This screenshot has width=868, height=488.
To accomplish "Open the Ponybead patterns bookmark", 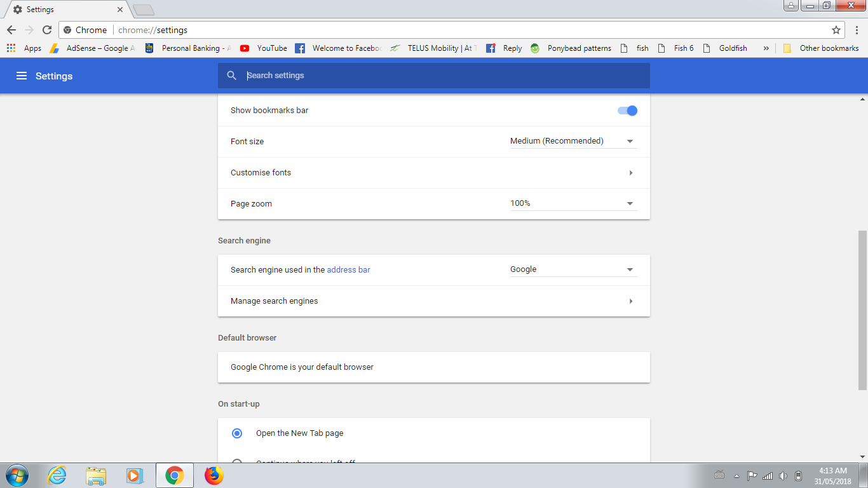I will coord(571,48).
